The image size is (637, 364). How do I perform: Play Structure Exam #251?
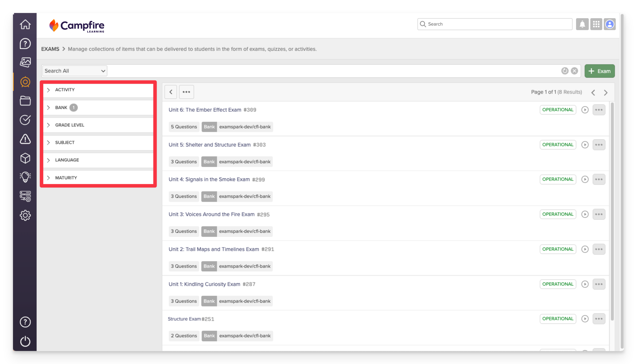585,319
